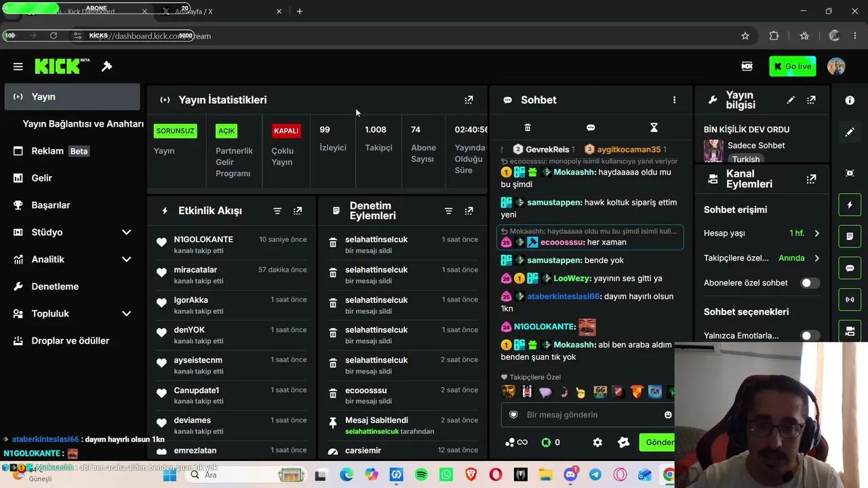Open the Etkinlik Akışı filter icon
The height and width of the screenshot is (488, 868).
277,211
